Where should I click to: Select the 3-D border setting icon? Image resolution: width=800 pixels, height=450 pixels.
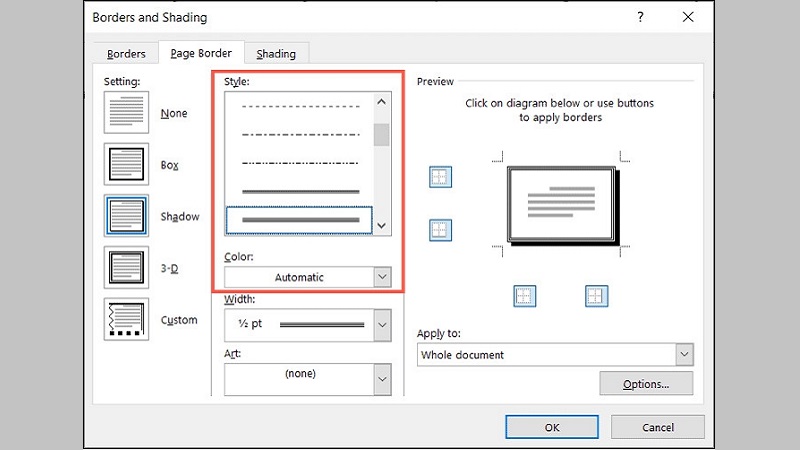tap(126, 267)
